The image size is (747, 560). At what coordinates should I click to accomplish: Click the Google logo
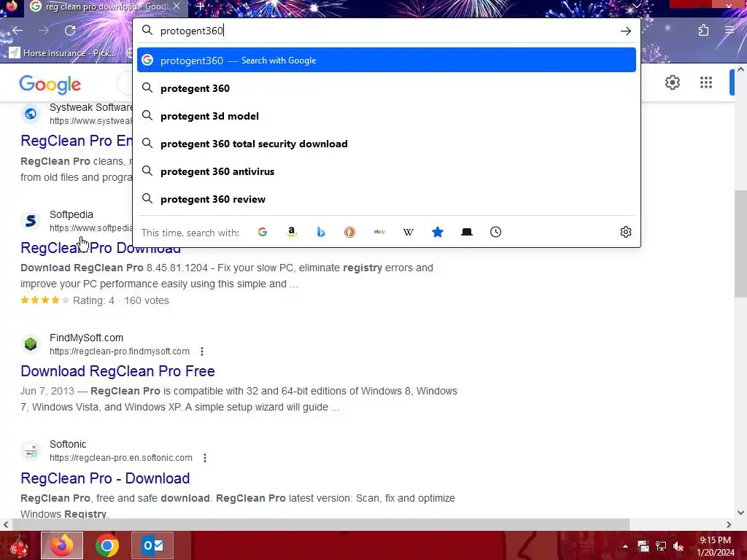tap(50, 85)
